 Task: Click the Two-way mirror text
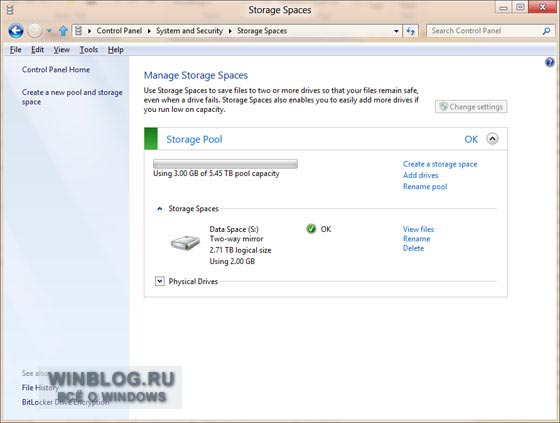236,239
